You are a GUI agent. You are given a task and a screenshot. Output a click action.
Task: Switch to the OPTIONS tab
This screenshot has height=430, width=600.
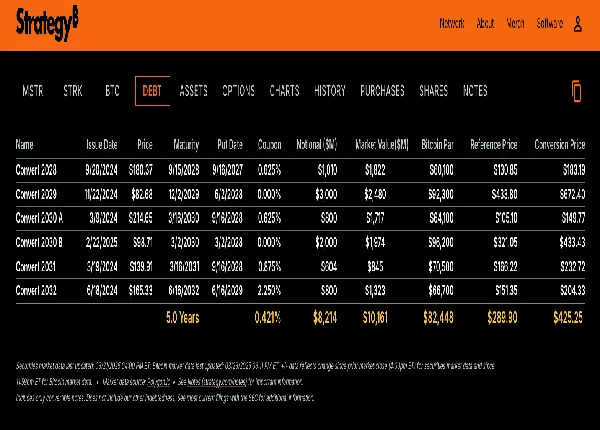click(238, 91)
